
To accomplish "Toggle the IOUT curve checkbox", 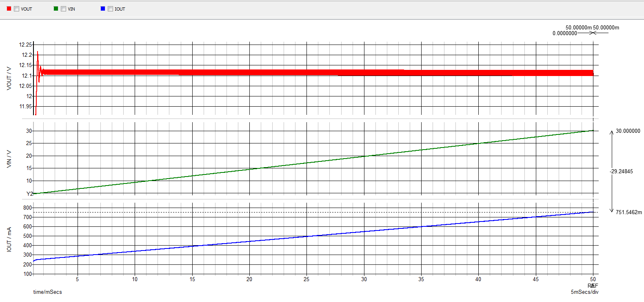I will click(x=110, y=9).
